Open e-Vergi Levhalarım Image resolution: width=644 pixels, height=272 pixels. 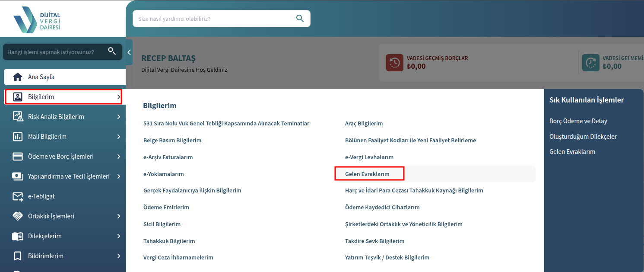pos(369,157)
